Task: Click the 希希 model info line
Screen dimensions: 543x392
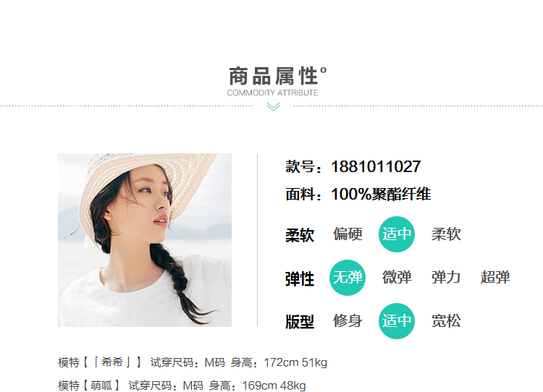Action: 193,362
